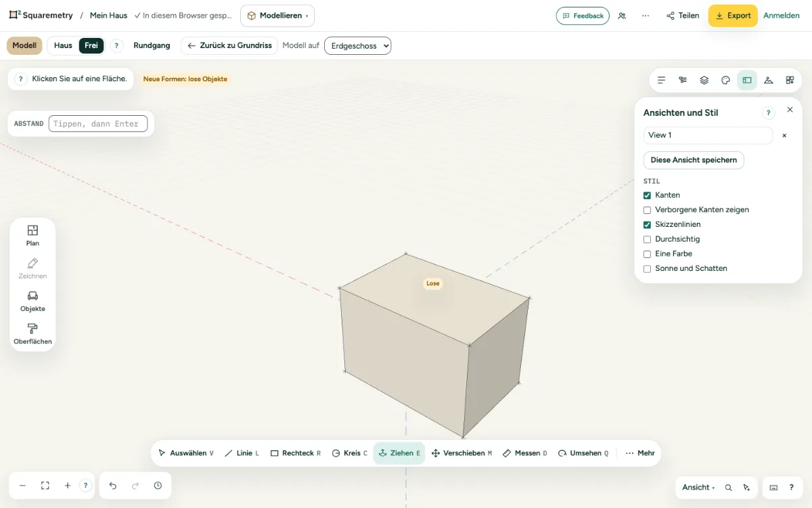Activate the Umsehen orbit tool

pyautogui.click(x=583, y=453)
